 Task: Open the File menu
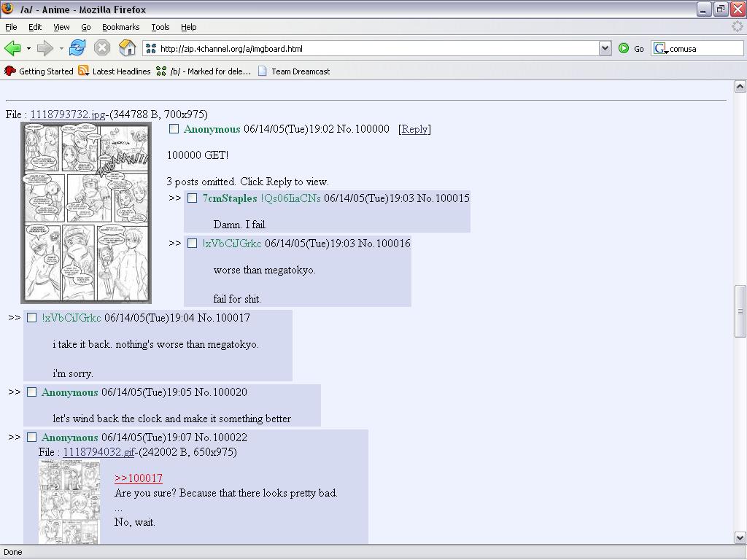tap(11, 27)
